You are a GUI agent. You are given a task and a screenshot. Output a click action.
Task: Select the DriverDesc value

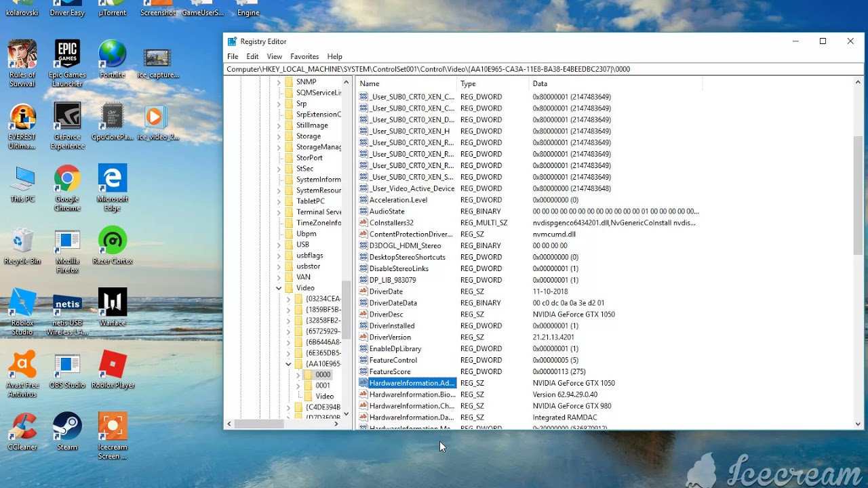386,314
